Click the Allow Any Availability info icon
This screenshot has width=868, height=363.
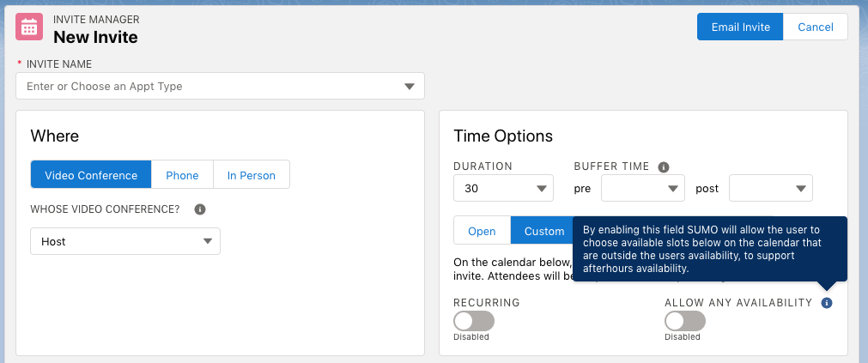click(x=827, y=303)
